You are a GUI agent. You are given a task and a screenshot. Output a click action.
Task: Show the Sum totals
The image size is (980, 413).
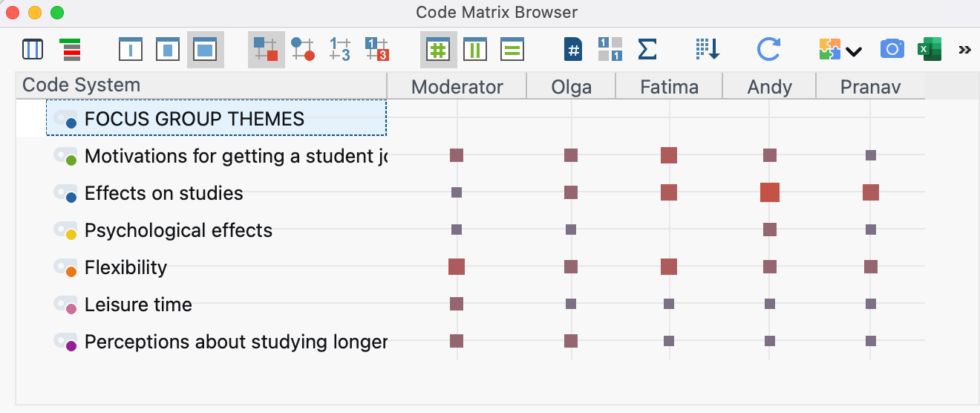pos(647,50)
